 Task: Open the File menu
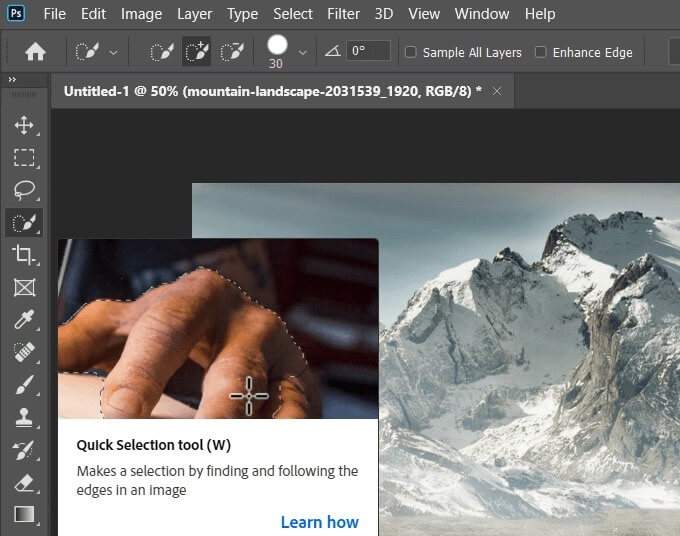[55, 14]
